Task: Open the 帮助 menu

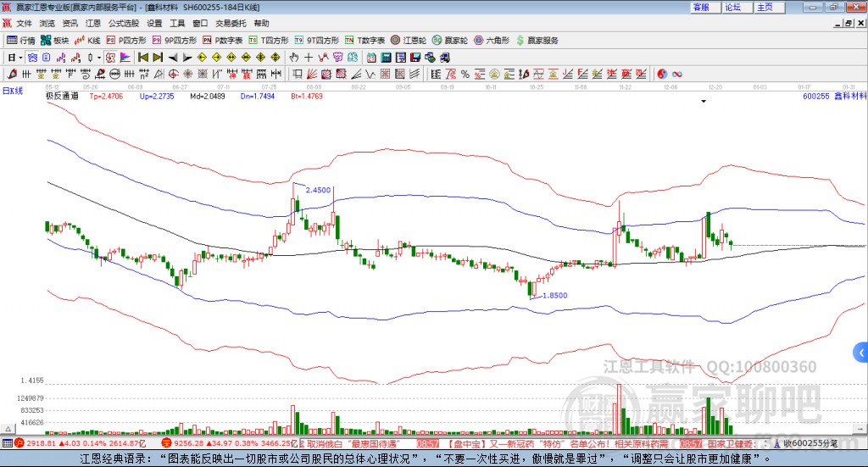Action: [261, 23]
